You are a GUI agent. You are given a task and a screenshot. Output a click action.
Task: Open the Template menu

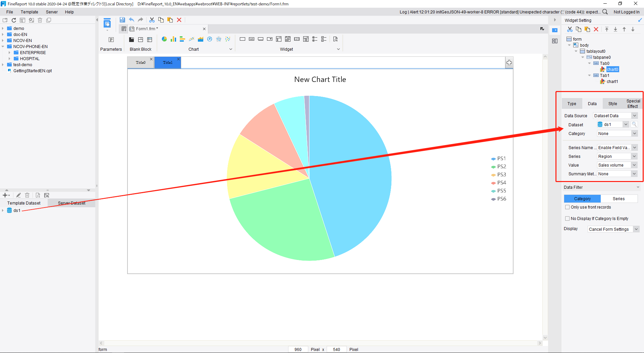[30, 12]
